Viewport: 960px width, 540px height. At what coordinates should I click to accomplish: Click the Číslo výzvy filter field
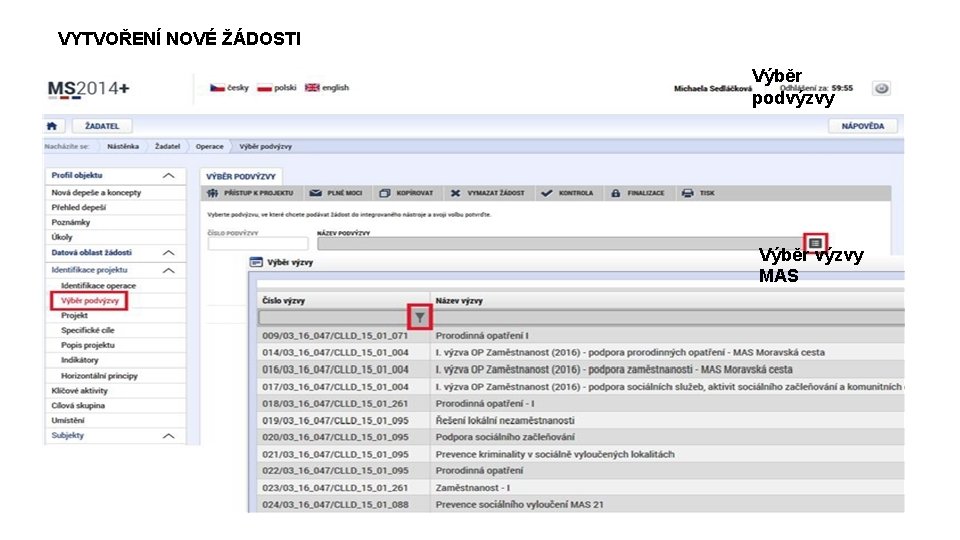pos(333,317)
